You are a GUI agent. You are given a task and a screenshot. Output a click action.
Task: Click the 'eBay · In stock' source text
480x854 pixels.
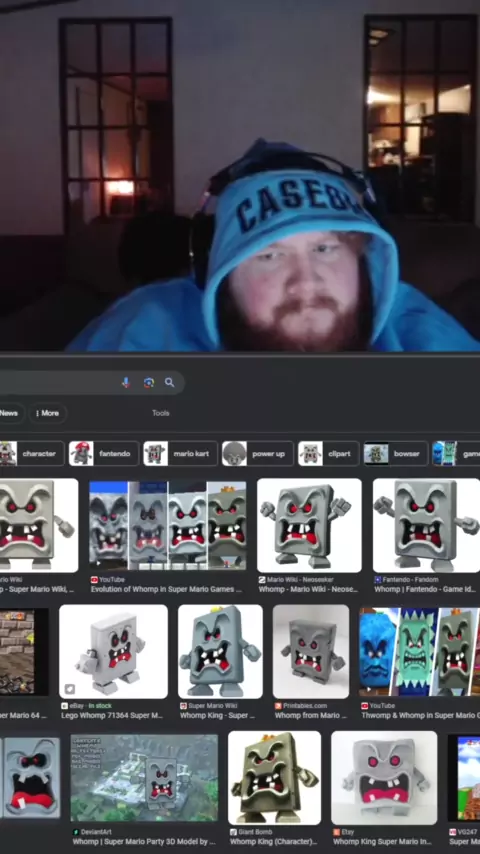pos(90,706)
